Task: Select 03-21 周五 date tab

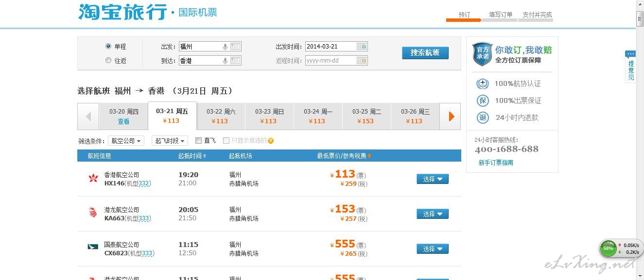Action: pos(172,115)
